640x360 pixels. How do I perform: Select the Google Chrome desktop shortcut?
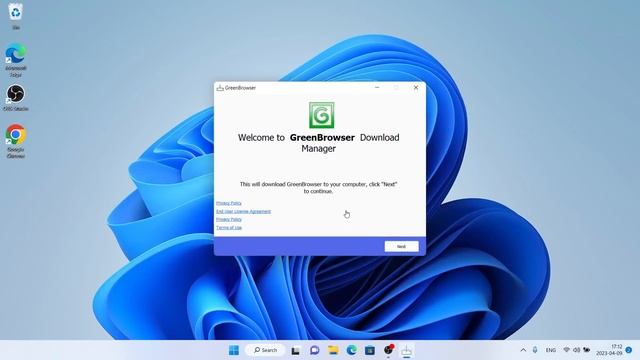point(16,141)
